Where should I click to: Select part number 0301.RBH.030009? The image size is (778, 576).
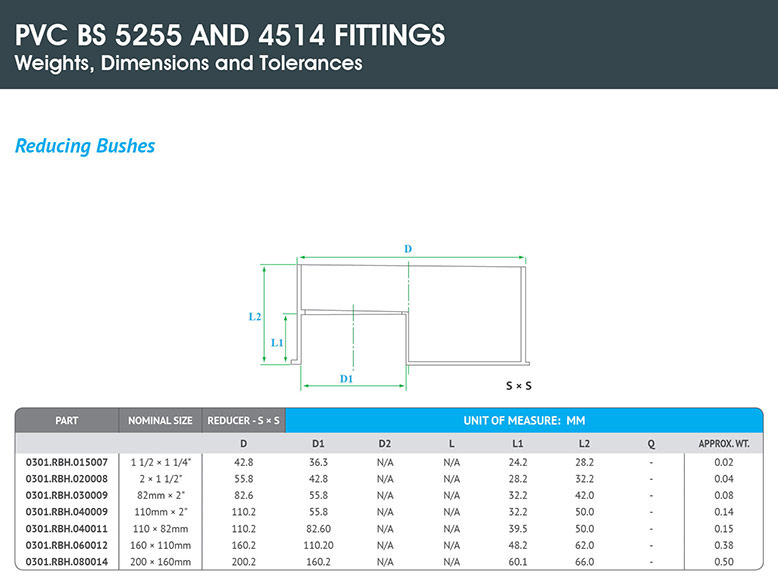point(66,495)
